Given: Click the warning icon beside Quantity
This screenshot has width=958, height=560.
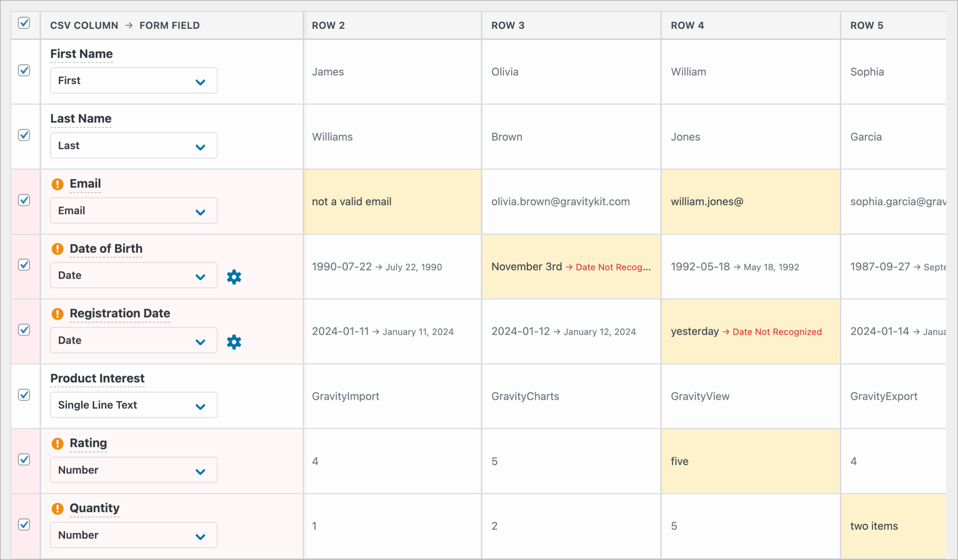Looking at the screenshot, I should [57, 508].
